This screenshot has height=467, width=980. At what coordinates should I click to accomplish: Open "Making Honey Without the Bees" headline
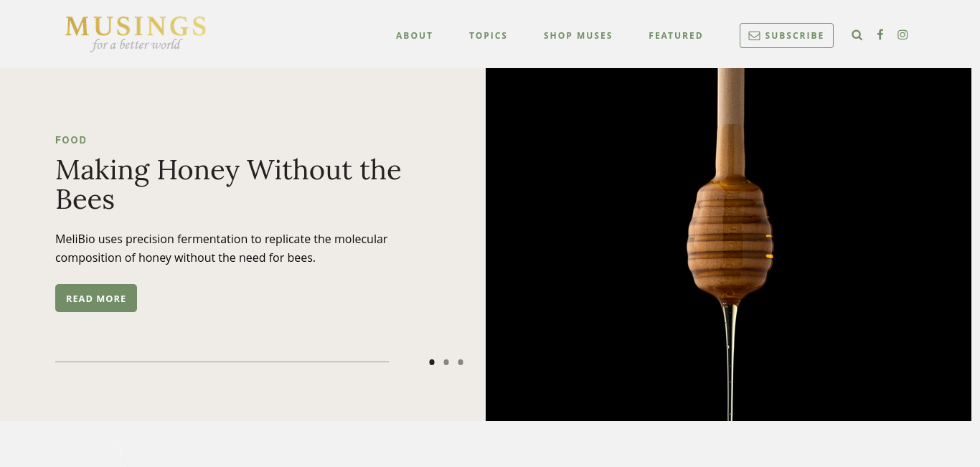(228, 184)
